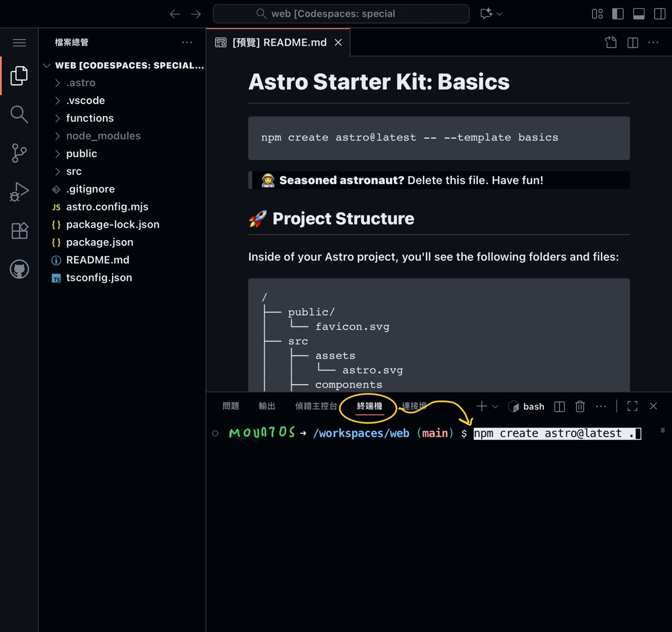The width and height of the screenshot is (672, 632).
Task: Click the Project Structure heading
Action: pyautogui.click(x=331, y=218)
